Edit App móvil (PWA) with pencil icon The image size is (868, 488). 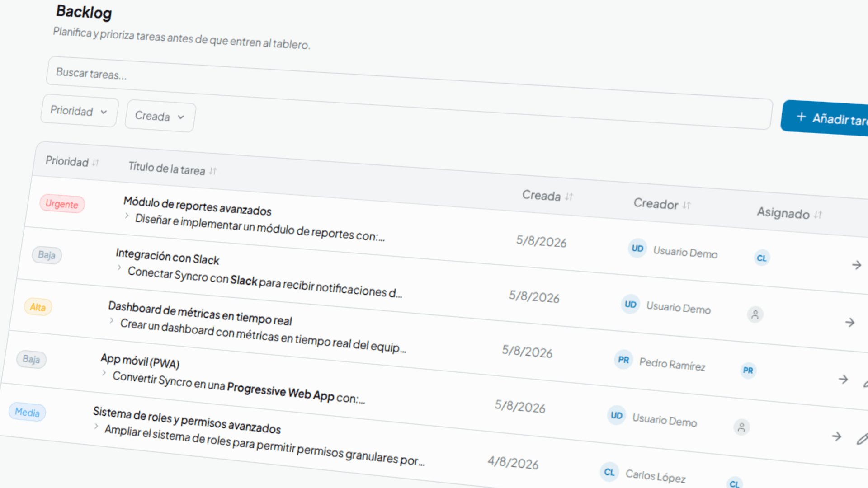(x=862, y=439)
